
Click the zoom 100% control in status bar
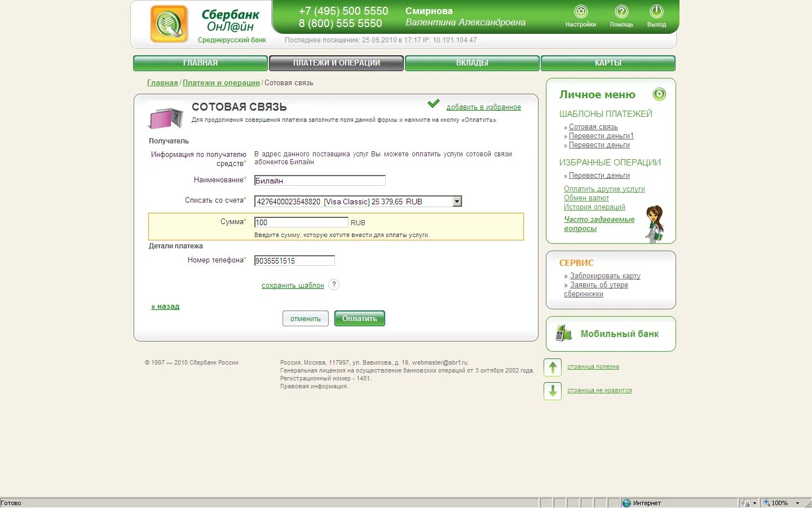pyautogui.click(x=781, y=503)
